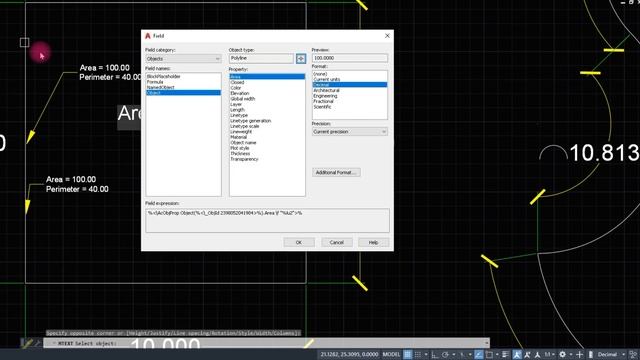640x360 pixels.
Task: Toggle Snap mode in the status bar
Action: (x=418, y=354)
